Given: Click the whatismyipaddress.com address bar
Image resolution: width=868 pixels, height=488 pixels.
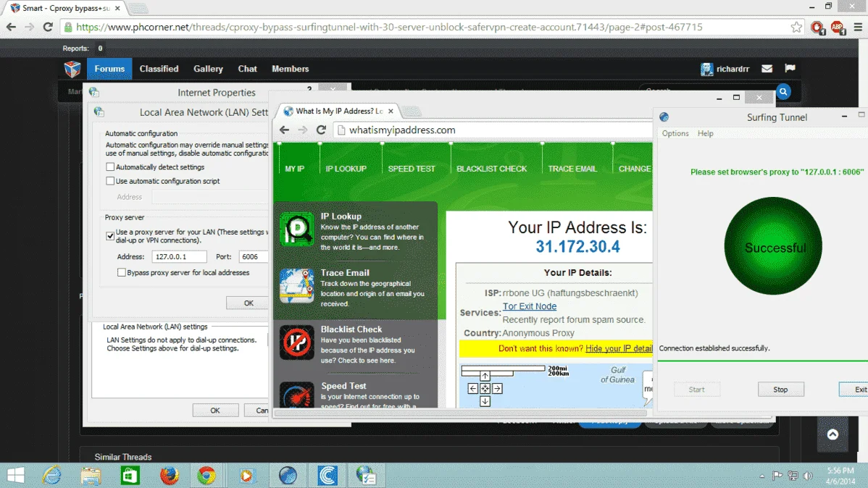Looking at the screenshot, I should click(x=493, y=130).
